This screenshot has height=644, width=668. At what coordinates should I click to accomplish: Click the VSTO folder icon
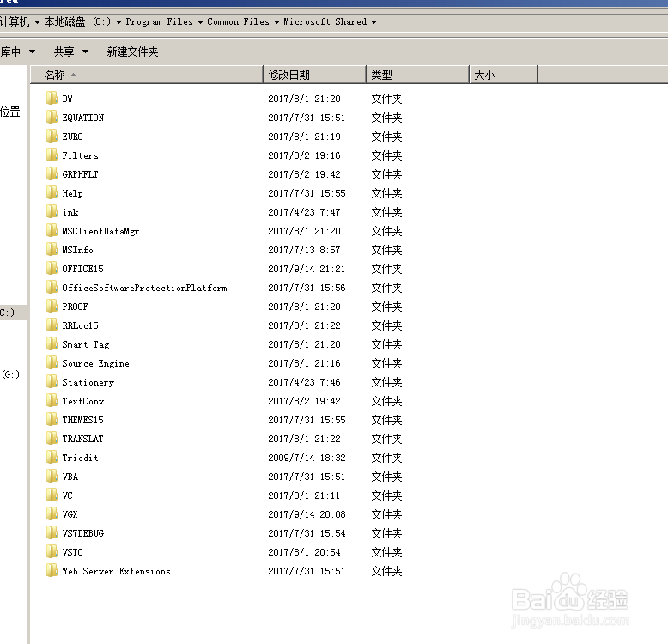tap(52, 551)
